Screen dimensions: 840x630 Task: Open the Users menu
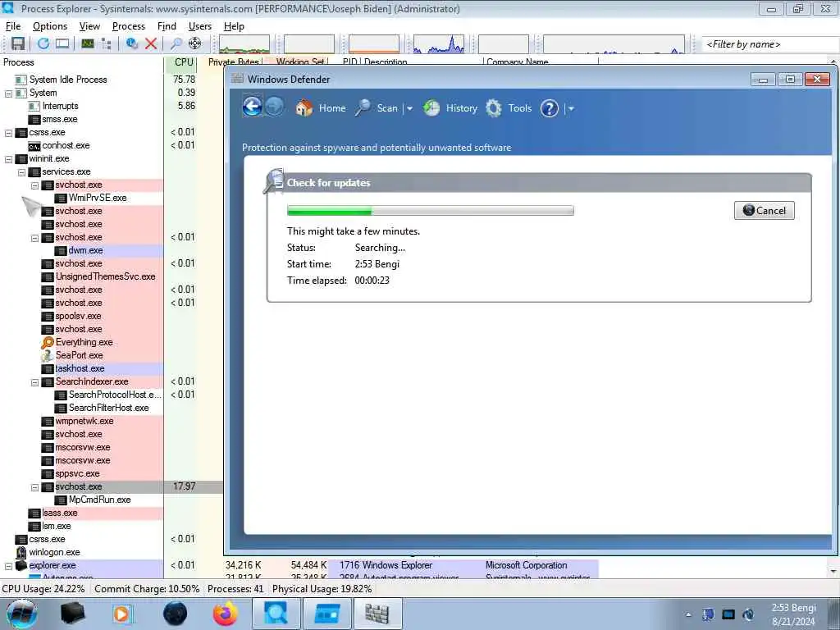(200, 26)
